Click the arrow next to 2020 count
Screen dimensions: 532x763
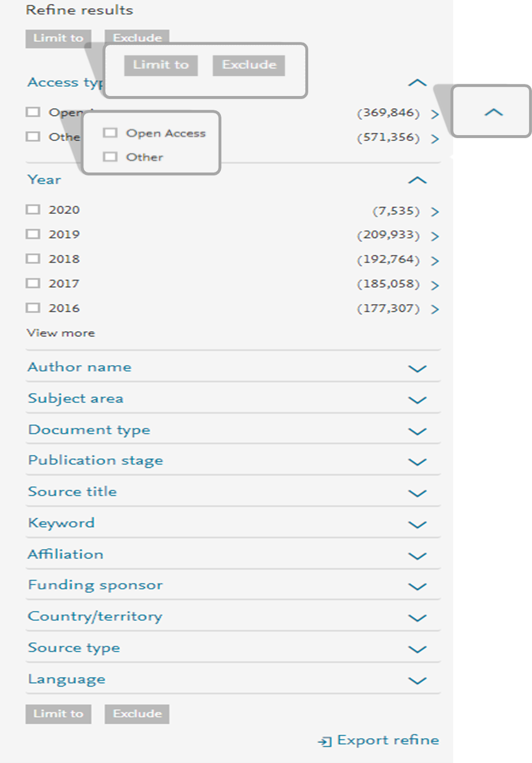(435, 212)
